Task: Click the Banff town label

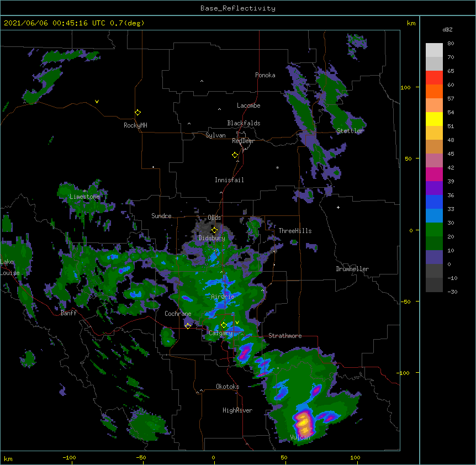Action: click(68, 313)
